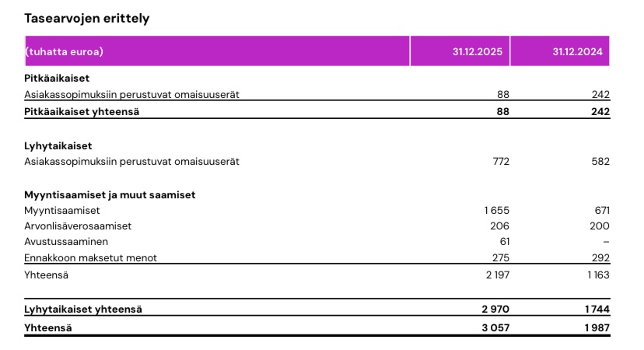
Task: Click the 31.12.2024 column header
Action: coord(577,52)
